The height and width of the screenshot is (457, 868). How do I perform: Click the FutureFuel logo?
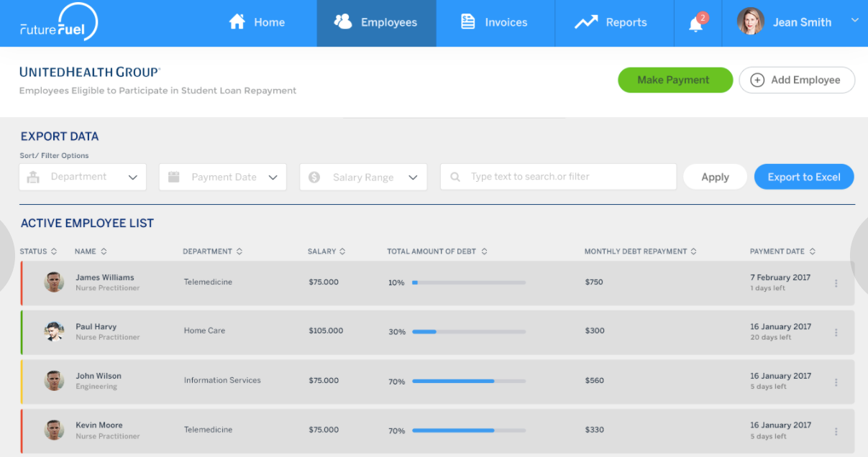(x=59, y=23)
